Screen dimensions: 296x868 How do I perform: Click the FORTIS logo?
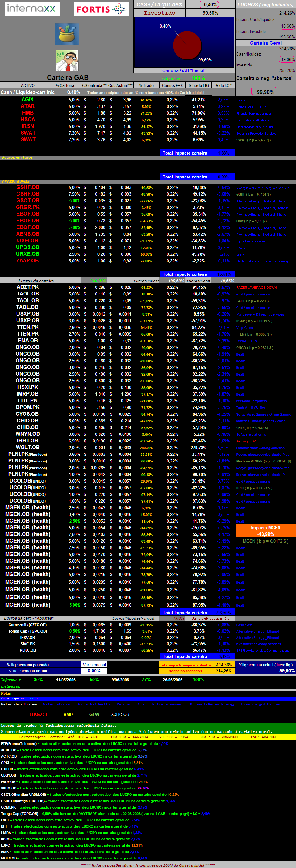pyautogui.click(x=101, y=10)
